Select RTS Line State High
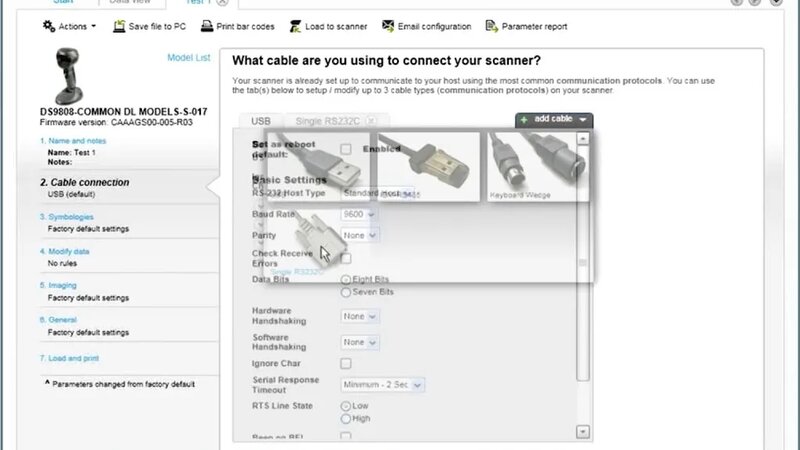Screen dimensions: 800x450 pos(346,419)
